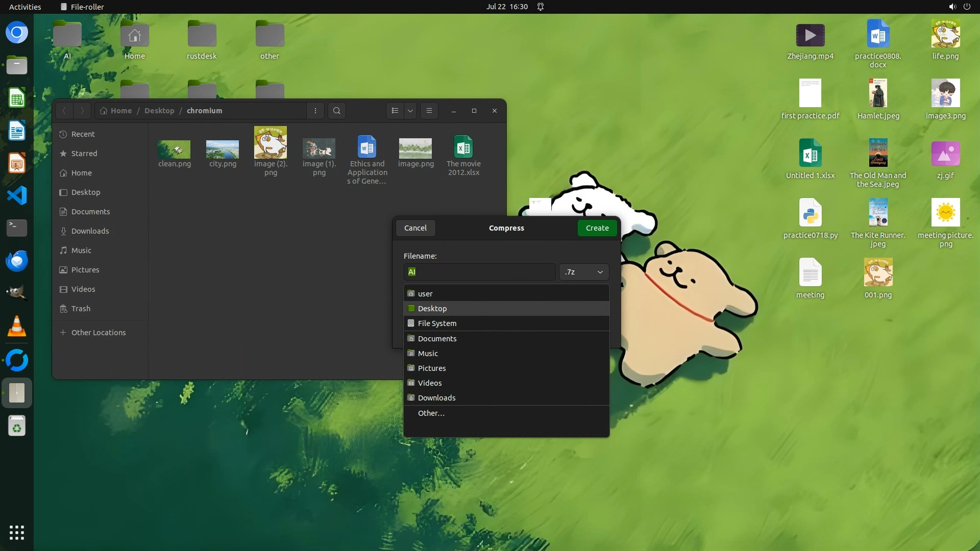This screenshot has width=980, height=551.
Task: Cancel the Compress dialog
Action: [x=415, y=228]
